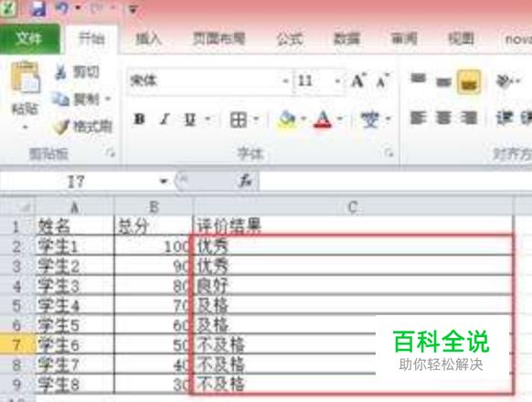Switch to the 数据 (Data) tab
The width and height of the screenshot is (532, 402).
pos(346,39)
